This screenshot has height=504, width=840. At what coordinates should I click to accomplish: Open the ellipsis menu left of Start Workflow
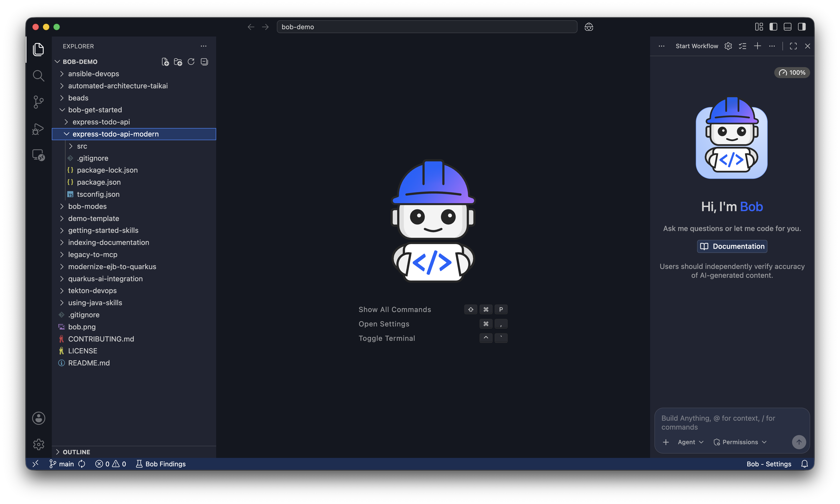tap(661, 46)
